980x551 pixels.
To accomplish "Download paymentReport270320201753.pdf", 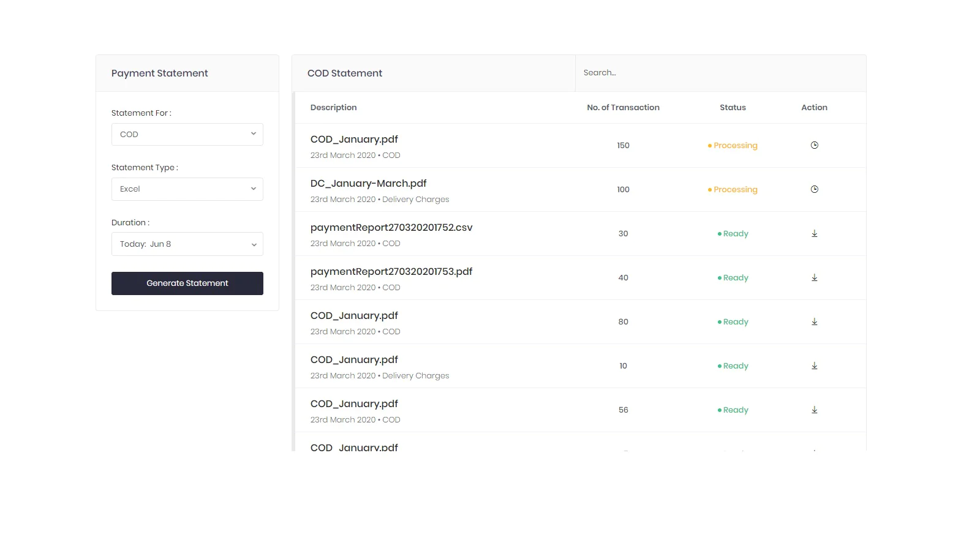I will coord(814,277).
